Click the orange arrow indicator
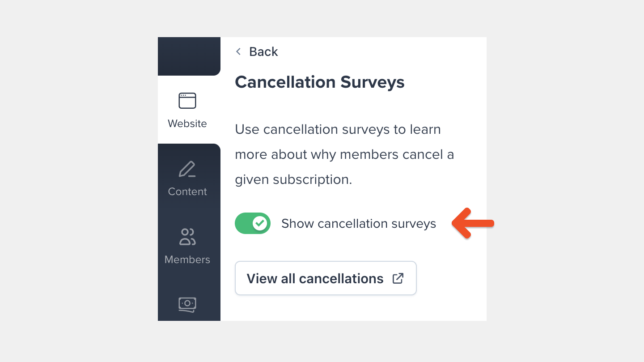The height and width of the screenshot is (362, 644). click(473, 223)
